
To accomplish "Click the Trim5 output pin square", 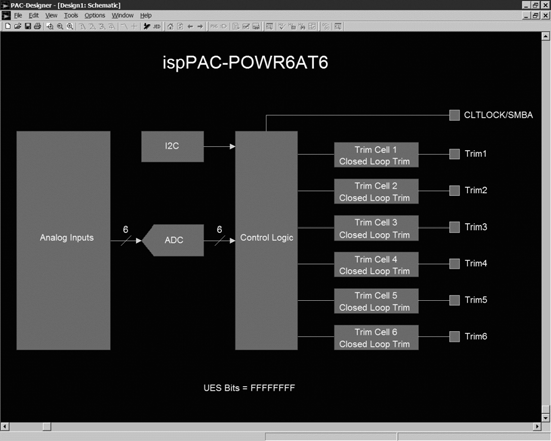I will [454, 300].
